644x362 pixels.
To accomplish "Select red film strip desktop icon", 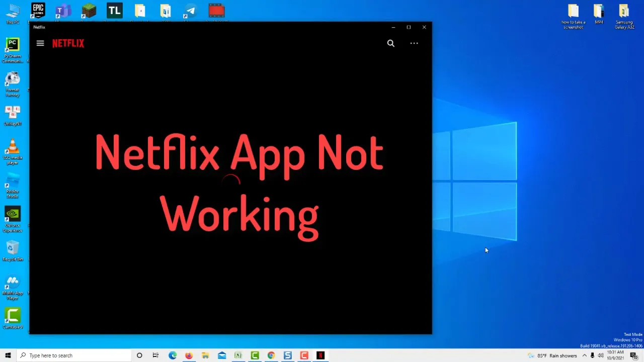I will pos(216,11).
